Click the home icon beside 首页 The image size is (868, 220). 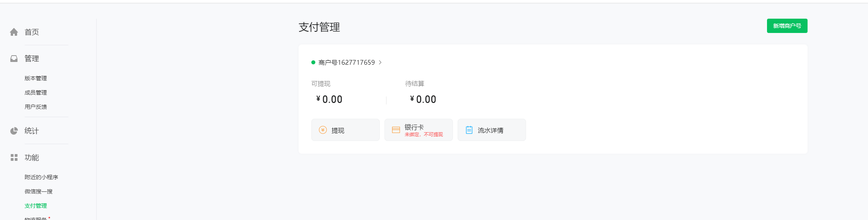14,32
